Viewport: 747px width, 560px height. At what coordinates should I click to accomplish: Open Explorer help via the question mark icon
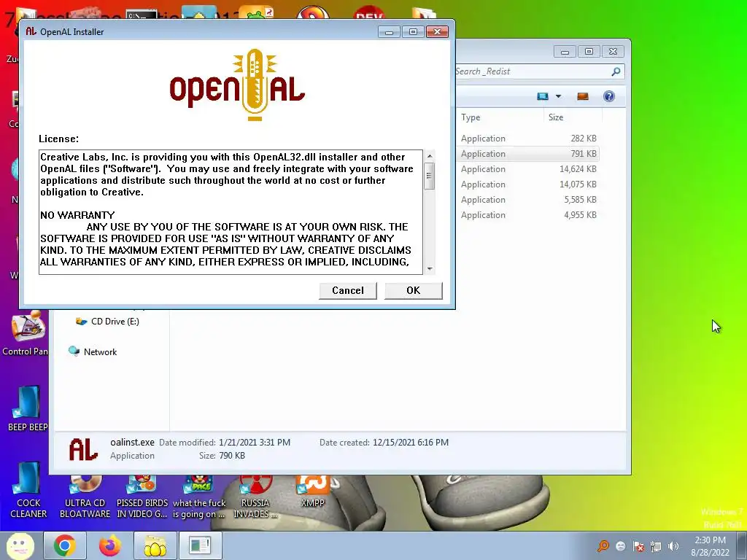[609, 96]
